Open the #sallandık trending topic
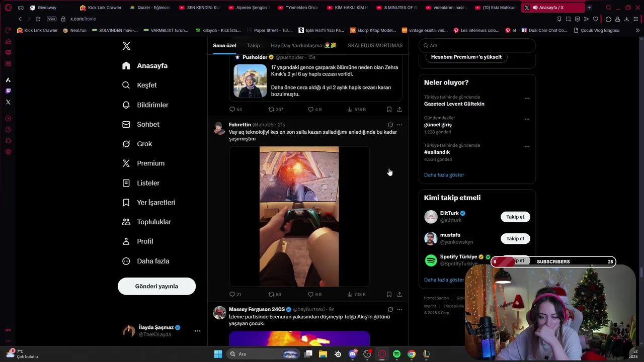Viewport: 644px width, 362px height. point(437,152)
